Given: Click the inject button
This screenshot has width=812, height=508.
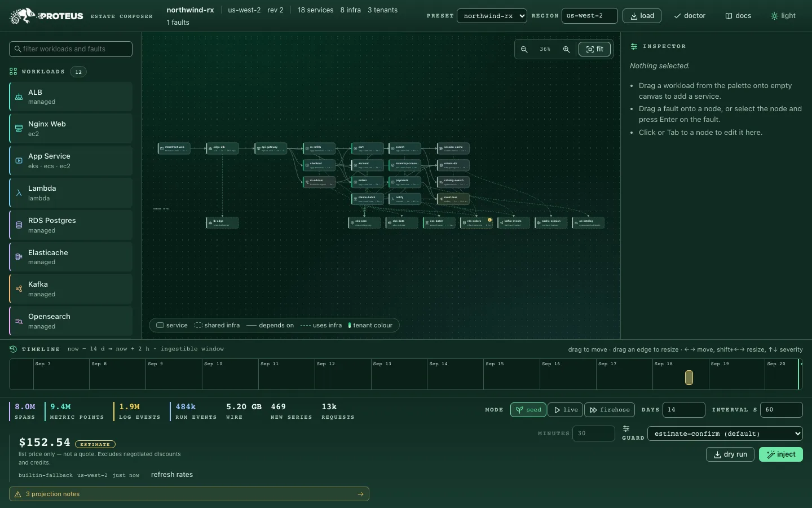Looking at the screenshot, I should click(781, 454).
